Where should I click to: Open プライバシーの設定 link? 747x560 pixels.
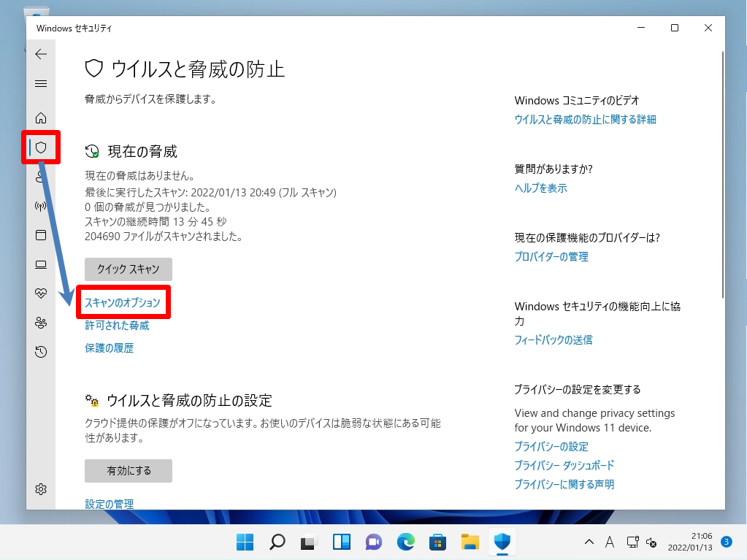551,447
